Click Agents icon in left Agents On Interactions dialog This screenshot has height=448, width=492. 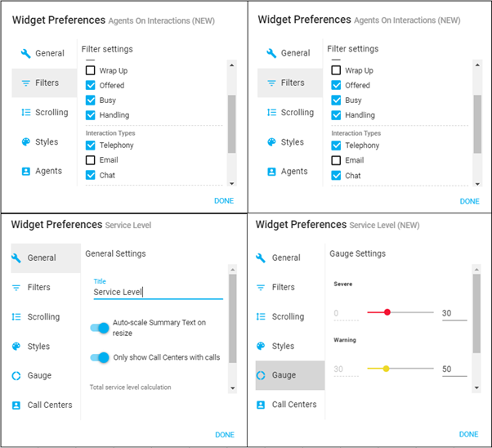(25, 172)
